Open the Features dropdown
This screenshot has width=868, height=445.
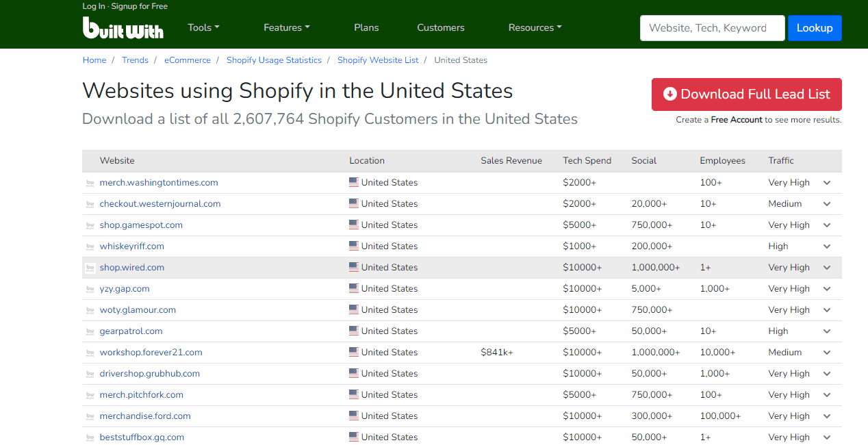[286, 27]
